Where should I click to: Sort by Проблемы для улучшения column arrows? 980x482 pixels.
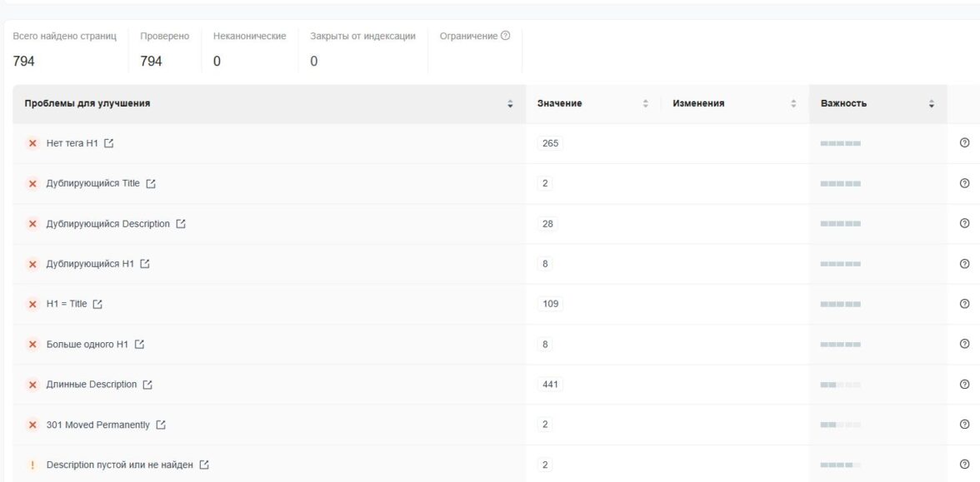point(510,104)
